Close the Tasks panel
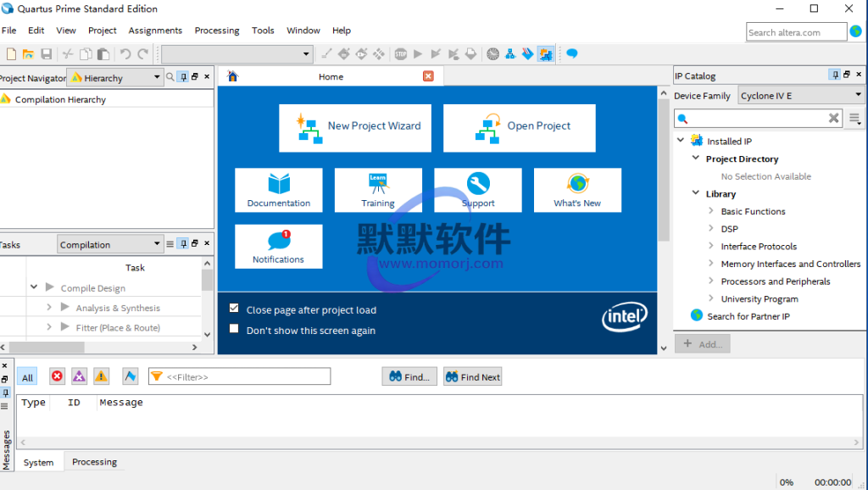This screenshot has height=490, width=868. coord(207,243)
